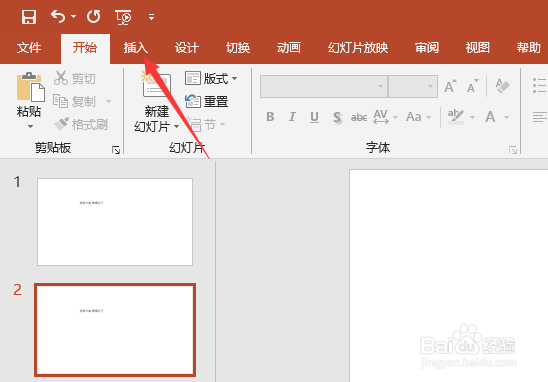Toggle Strikethrough (abc) formatting

tap(359, 117)
